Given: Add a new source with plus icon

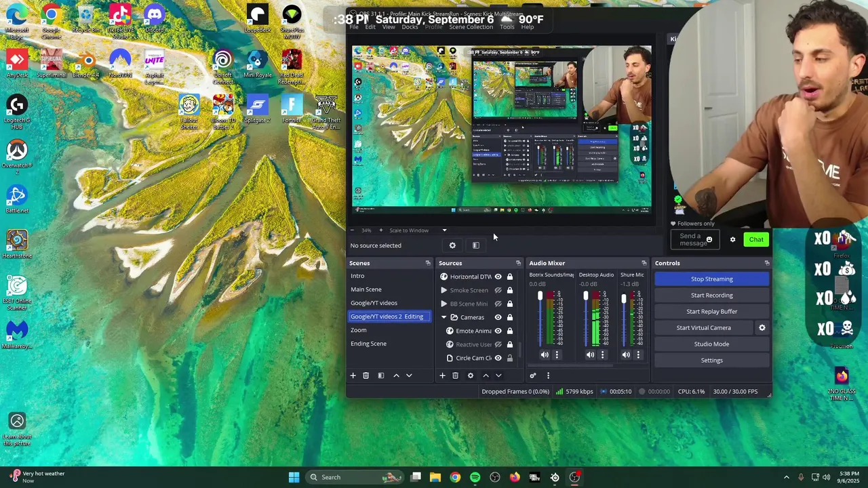Looking at the screenshot, I should coord(442,375).
